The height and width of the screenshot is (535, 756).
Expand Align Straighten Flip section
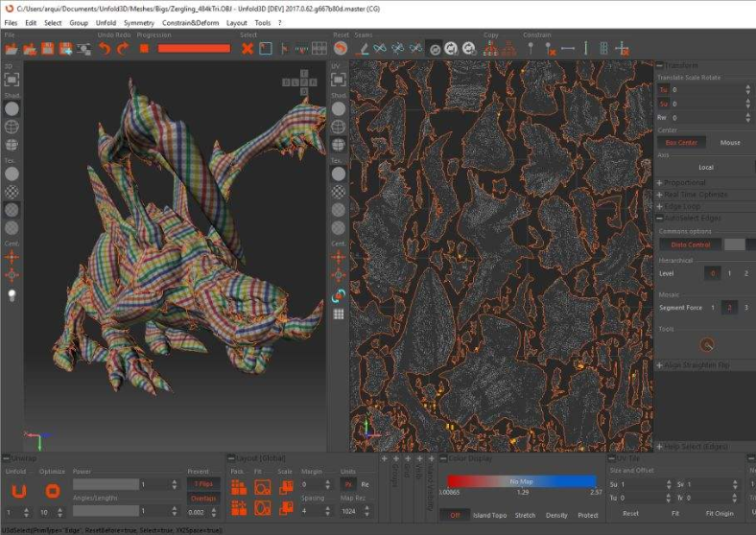pyautogui.click(x=659, y=365)
